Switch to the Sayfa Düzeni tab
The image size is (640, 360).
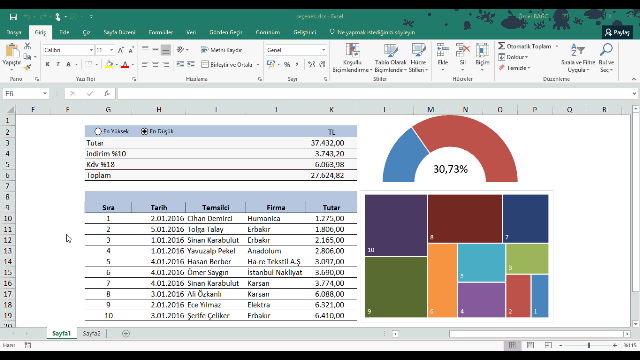coord(119,32)
